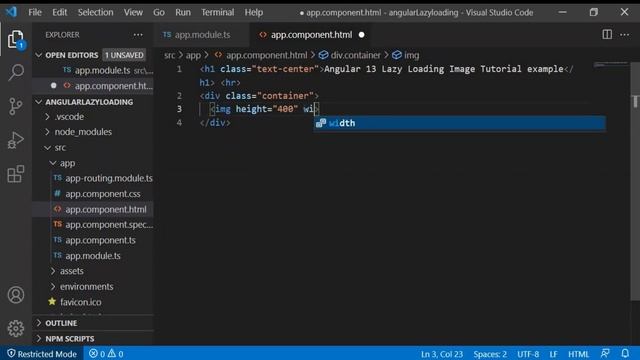Click the feedback icon in status bar

(x=605, y=353)
